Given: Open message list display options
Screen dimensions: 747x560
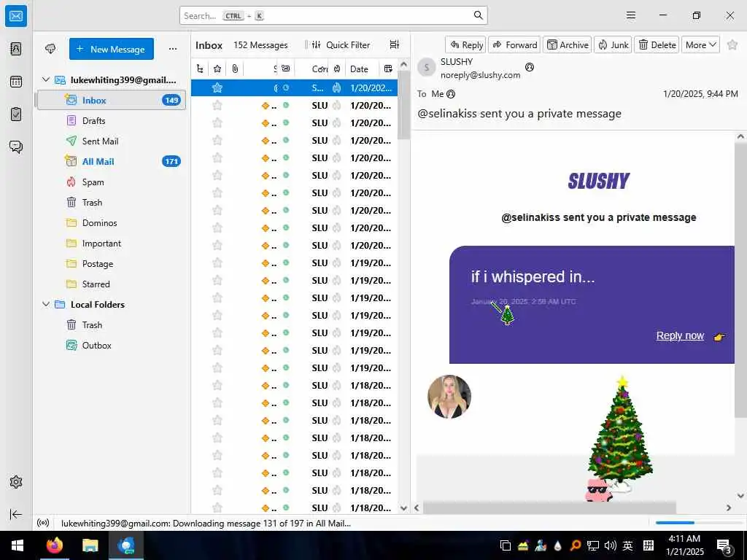Looking at the screenshot, I should click(395, 44).
